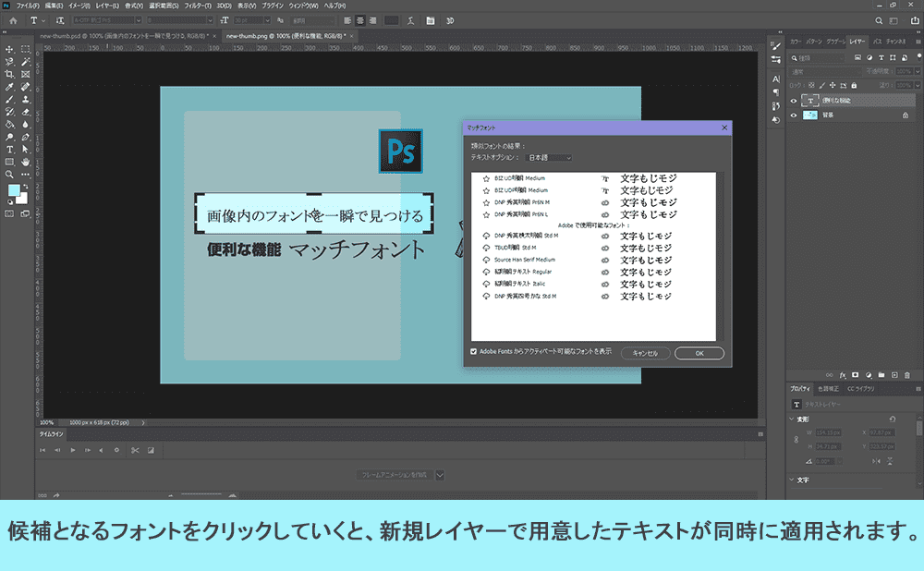
Task: Hide the 背景 layer
Action: coord(794,115)
